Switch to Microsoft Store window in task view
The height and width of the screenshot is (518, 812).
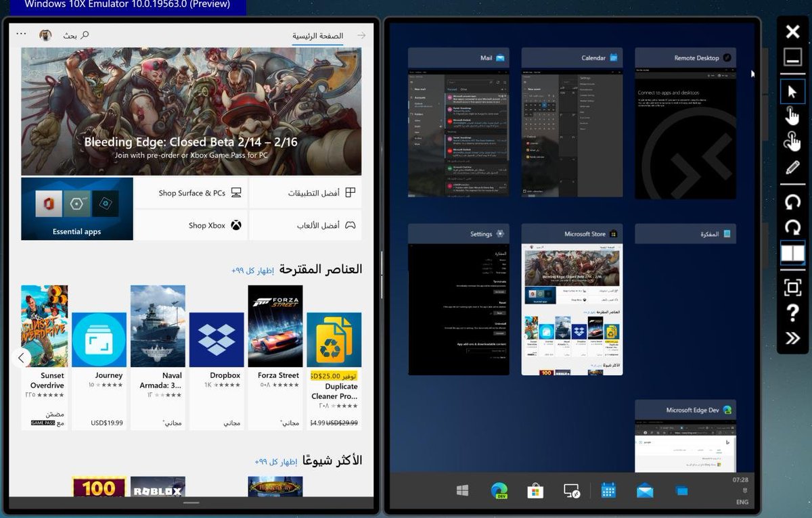[x=572, y=300]
